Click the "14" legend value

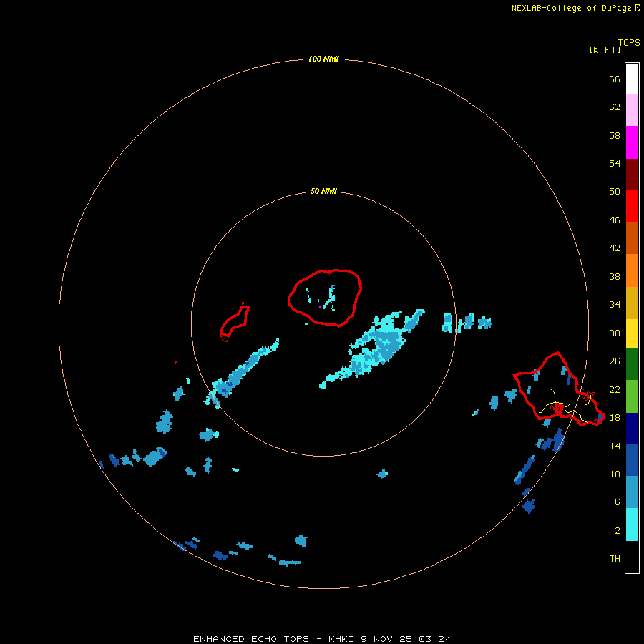click(615, 446)
